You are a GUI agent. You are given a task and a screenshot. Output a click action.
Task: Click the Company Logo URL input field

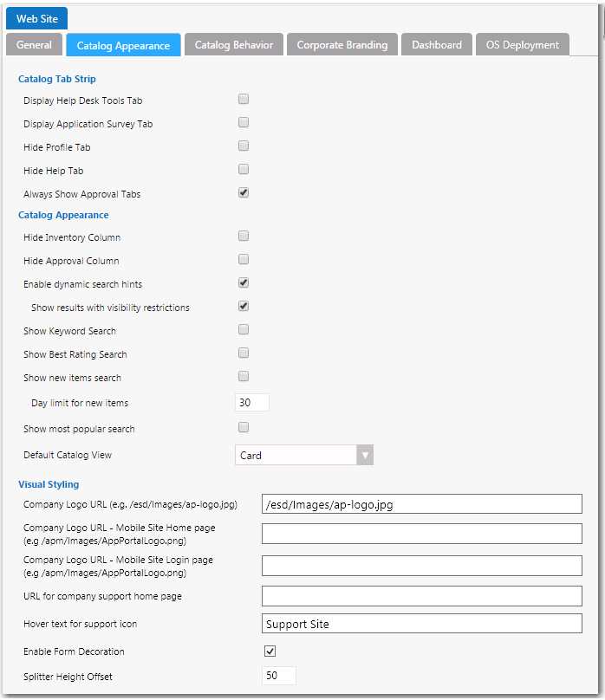[421, 503]
